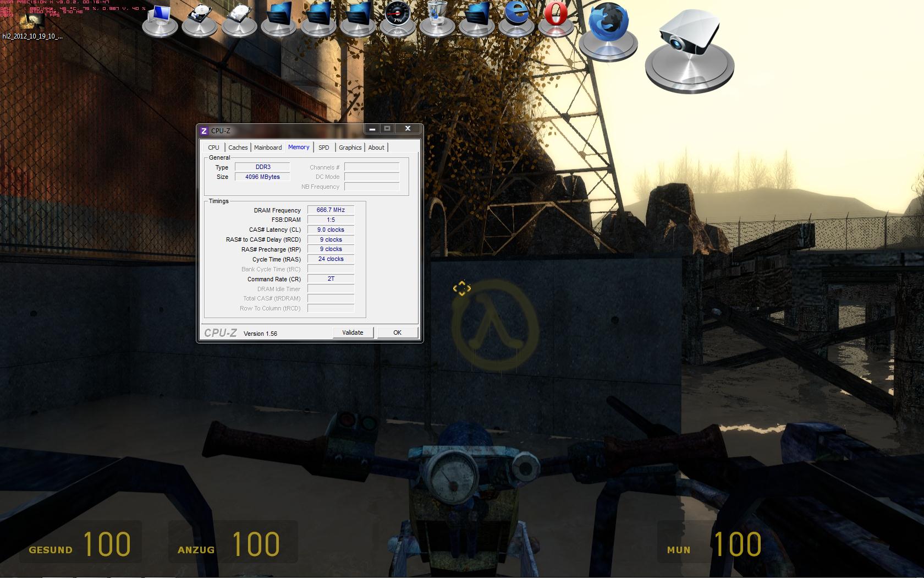Click the CAS# Latency (CL) label
The width and height of the screenshot is (924, 578).
[x=274, y=230]
